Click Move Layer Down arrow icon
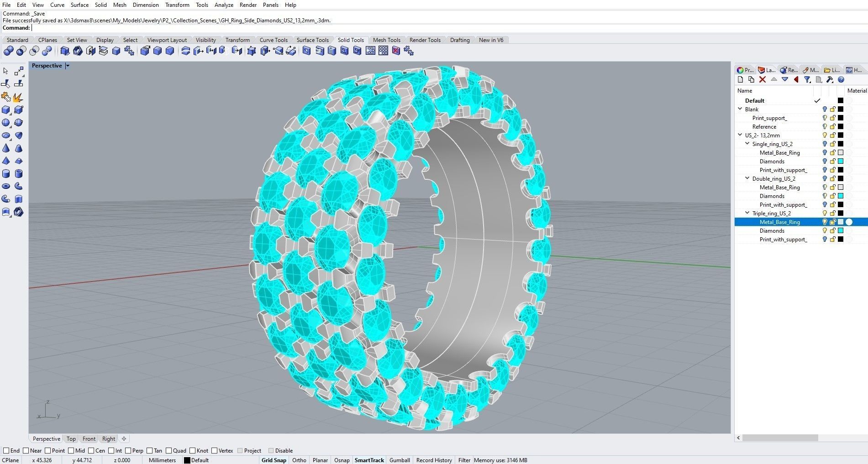 pyautogui.click(x=785, y=79)
